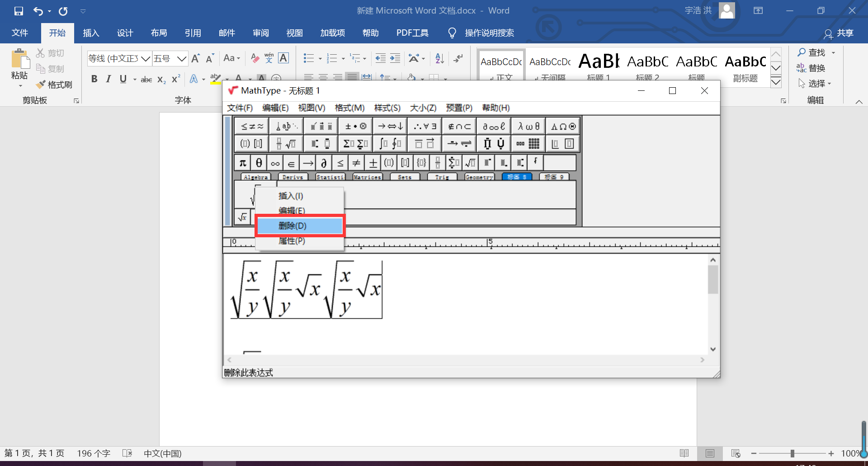Viewport: 868px width, 466px height.
Task: Open the bullet list style dropdown arrow
Action: 320,59
